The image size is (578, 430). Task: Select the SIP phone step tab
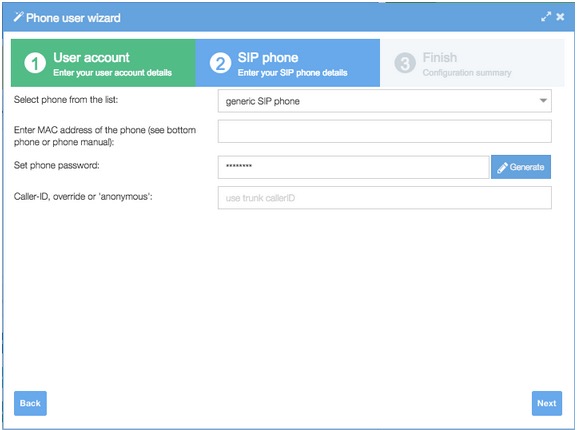288,63
